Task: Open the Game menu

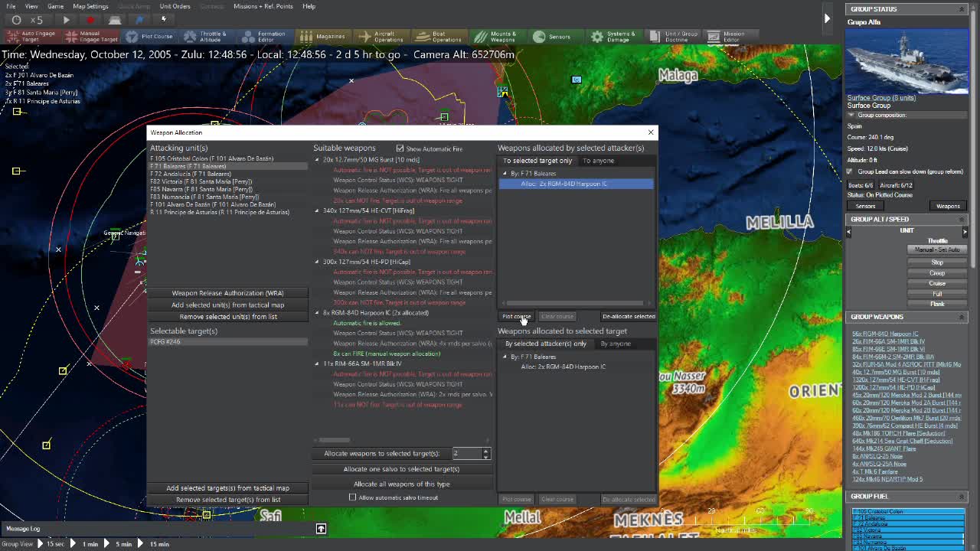Action: pyautogui.click(x=55, y=6)
